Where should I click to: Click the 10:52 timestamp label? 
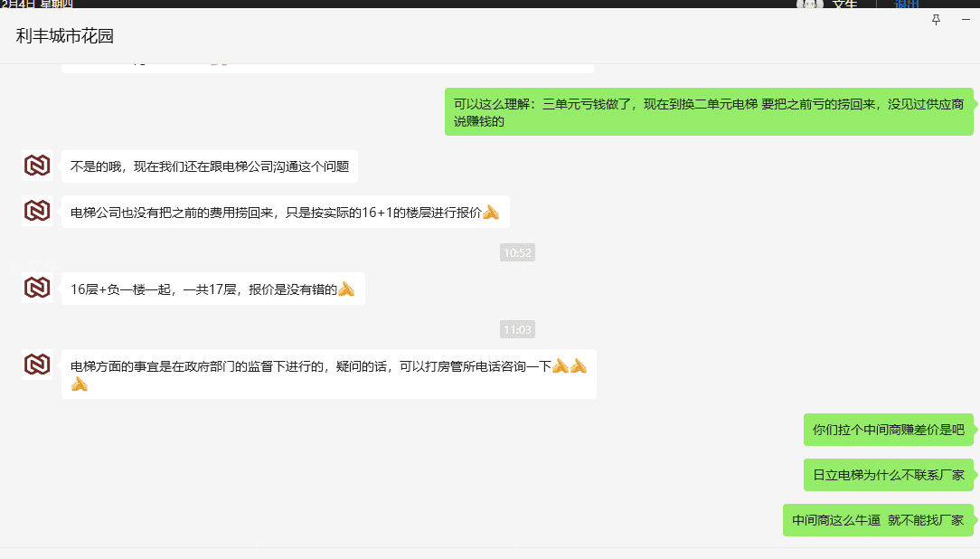click(x=517, y=252)
